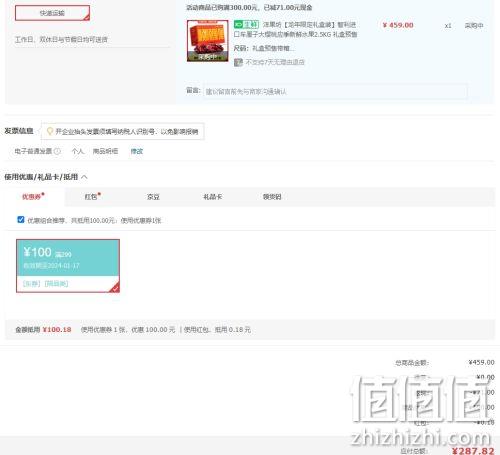Click the 电子普通发票 help question icon
The width and height of the screenshot is (500, 455).
pyautogui.click(x=57, y=151)
